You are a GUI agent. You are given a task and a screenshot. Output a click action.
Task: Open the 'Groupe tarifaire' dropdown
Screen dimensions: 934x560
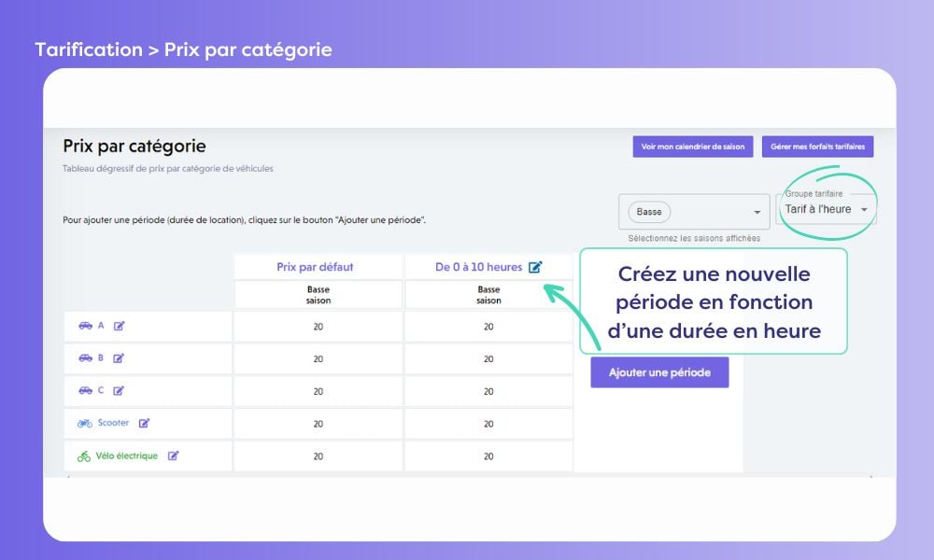tap(826, 210)
